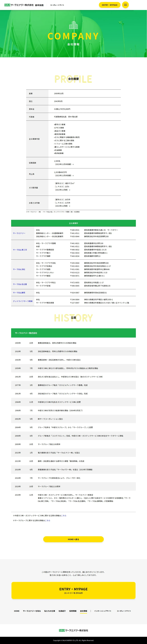
Task: Click the 主な事業所 table header
Action: tap(73, 223)
